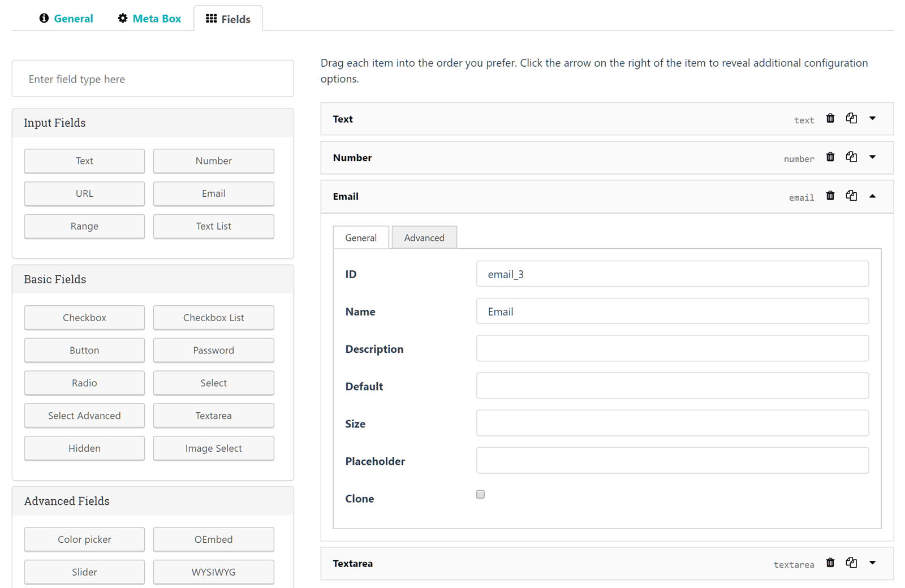
Task: Click the field type search box
Action: click(153, 79)
